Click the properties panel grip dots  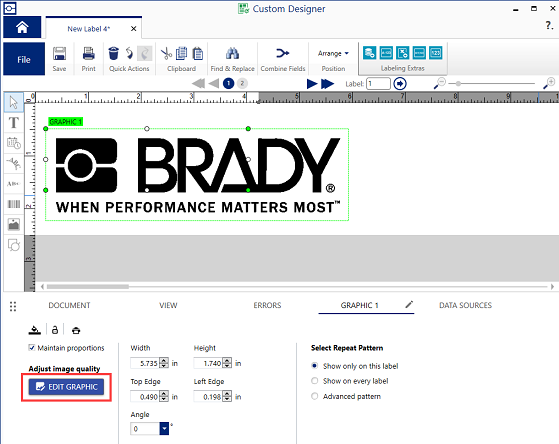click(x=13, y=306)
